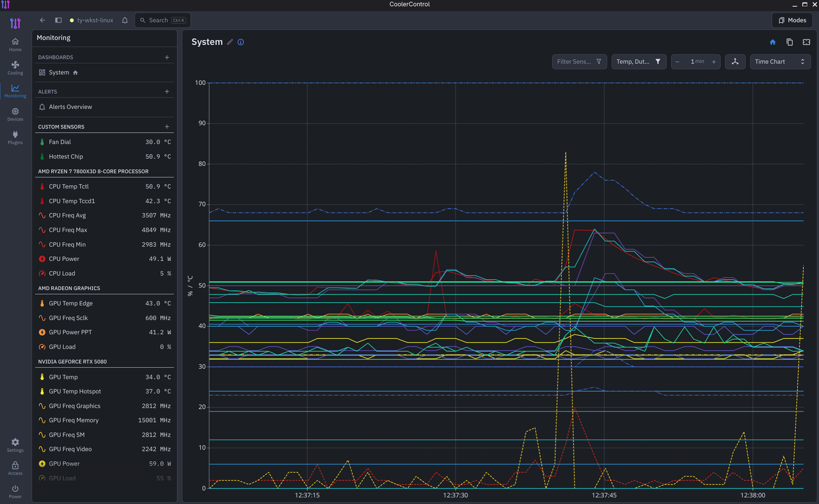Increase chart time range with plus
Screen dimensions: 819x504
point(713,62)
